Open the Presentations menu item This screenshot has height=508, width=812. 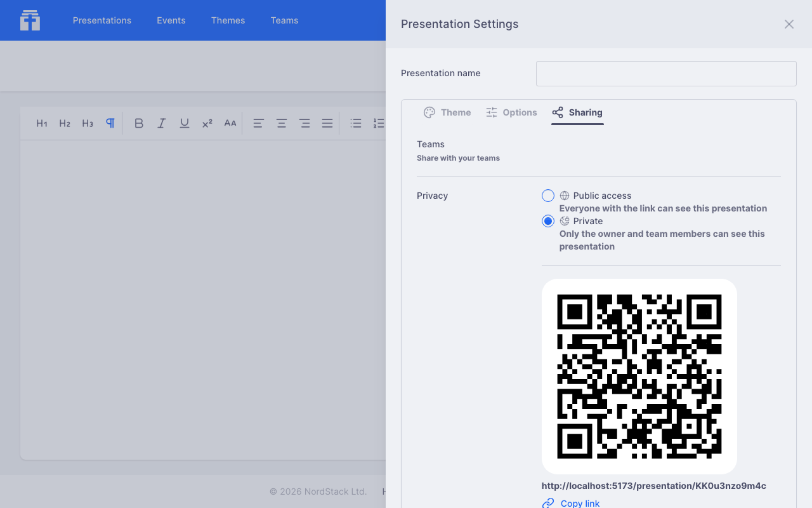click(x=102, y=20)
